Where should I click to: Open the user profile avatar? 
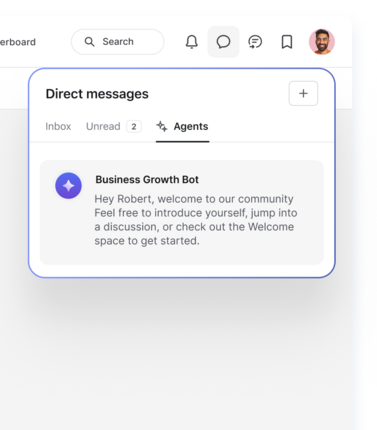(x=322, y=42)
